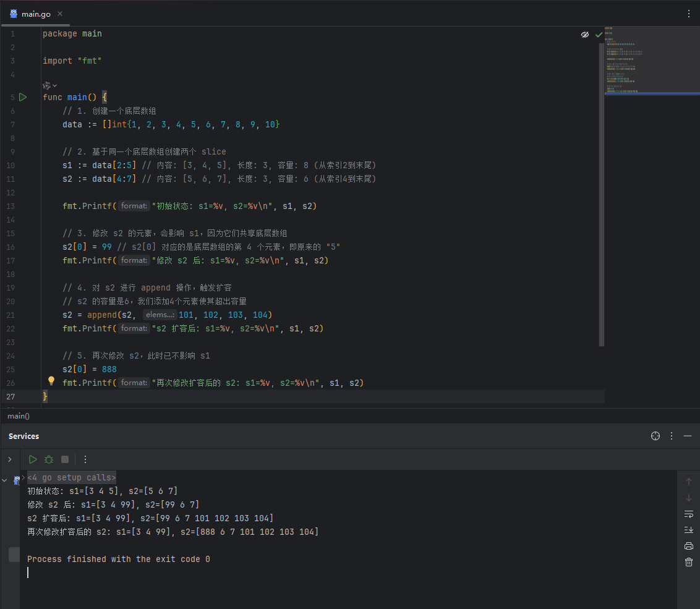The height and width of the screenshot is (609, 700).
Task: Click the console input cursor line
Action: point(28,573)
